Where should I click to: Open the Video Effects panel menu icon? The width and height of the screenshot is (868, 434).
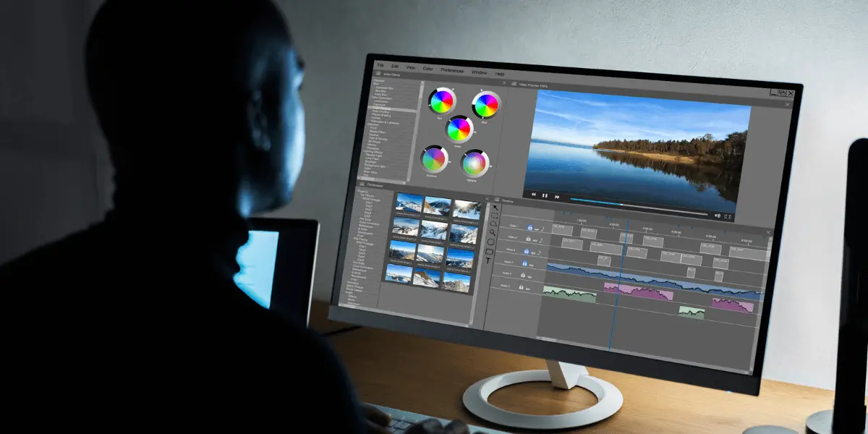tap(378, 74)
